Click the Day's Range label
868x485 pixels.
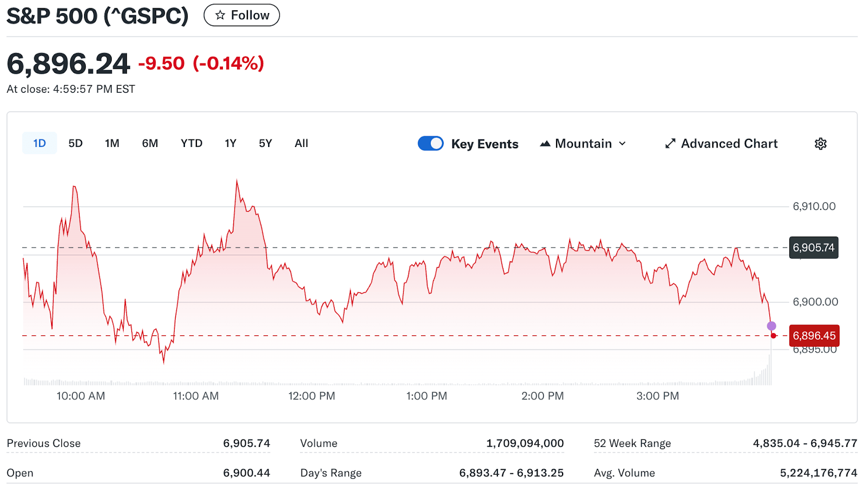[331, 473]
